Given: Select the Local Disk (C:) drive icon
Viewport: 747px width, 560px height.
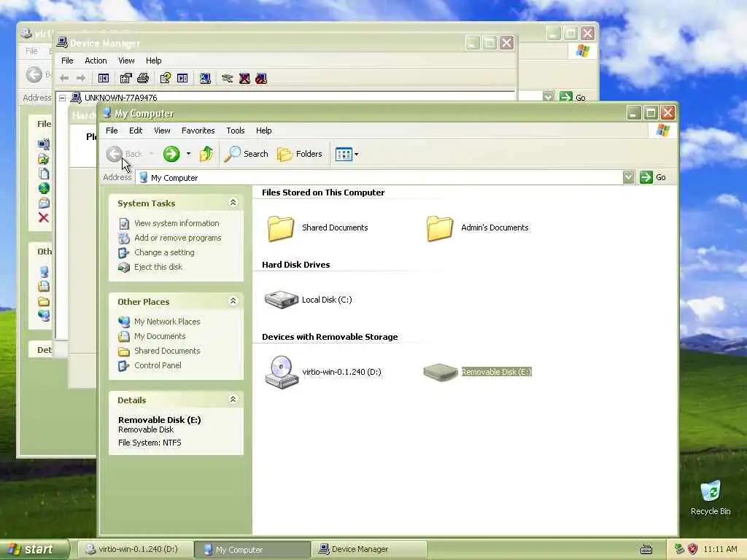Looking at the screenshot, I should click(282, 300).
